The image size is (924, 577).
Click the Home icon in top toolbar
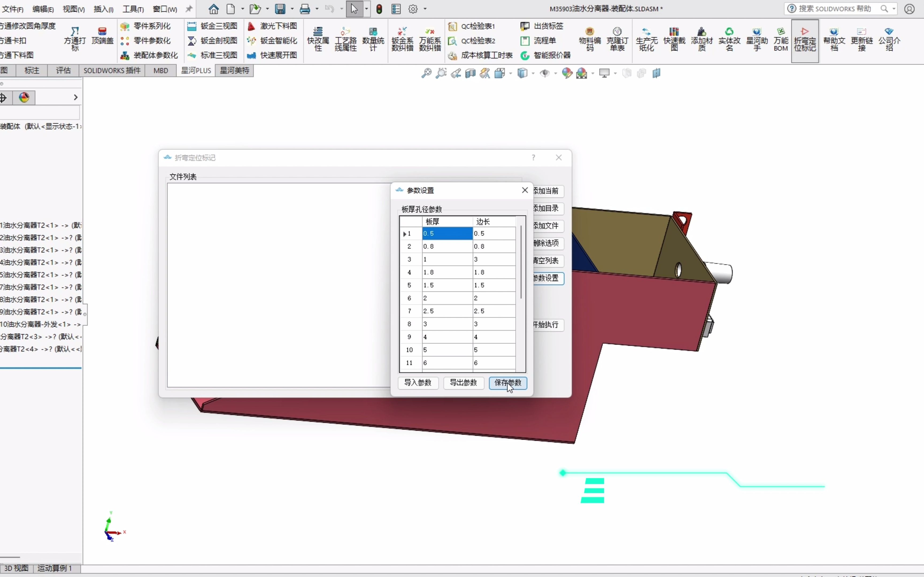tap(213, 9)
